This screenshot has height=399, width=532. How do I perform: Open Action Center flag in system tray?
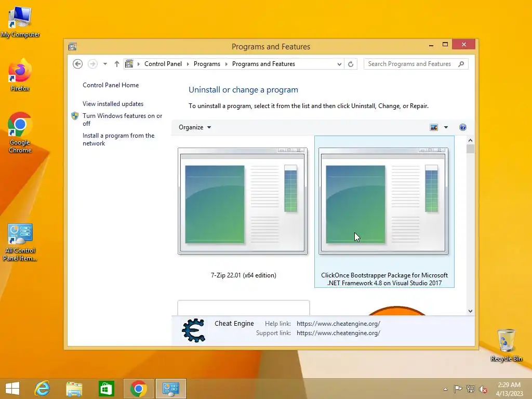pos(458,389)
